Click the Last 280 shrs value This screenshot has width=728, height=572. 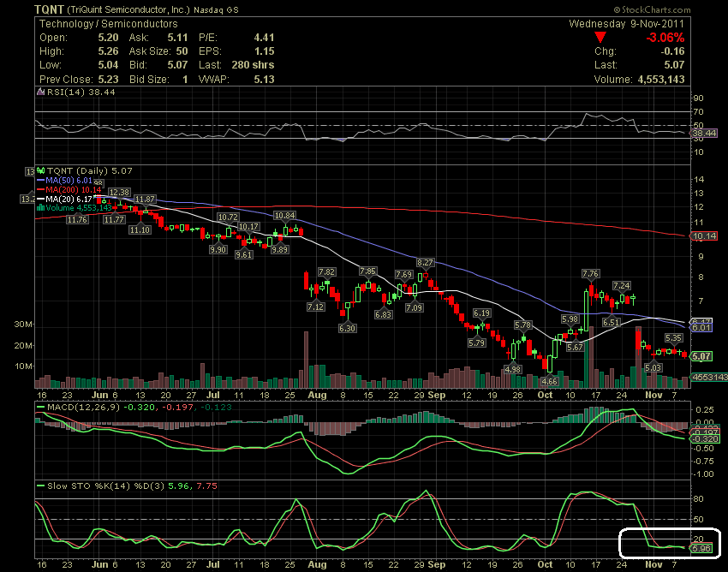tap(253, 65)
